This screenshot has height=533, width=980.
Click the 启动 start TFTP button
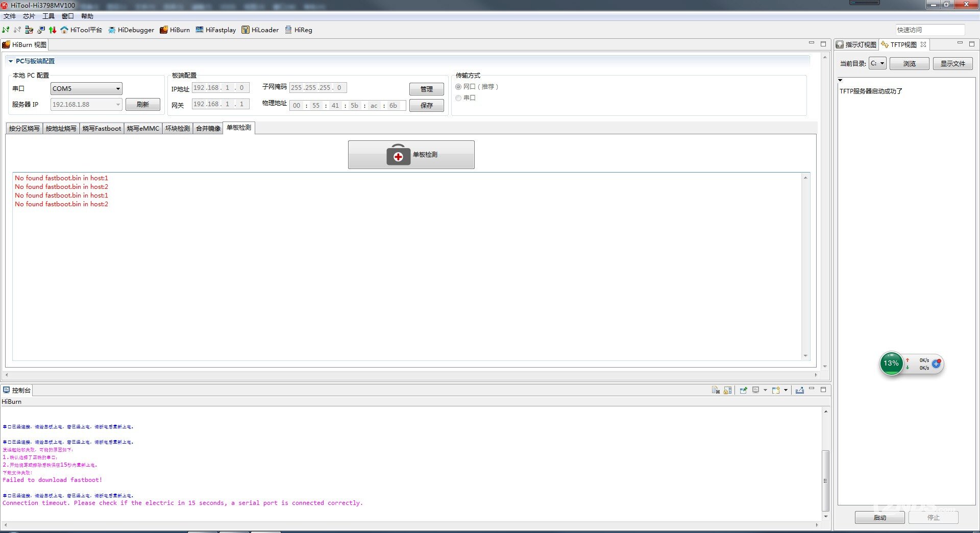pos(880,518)
